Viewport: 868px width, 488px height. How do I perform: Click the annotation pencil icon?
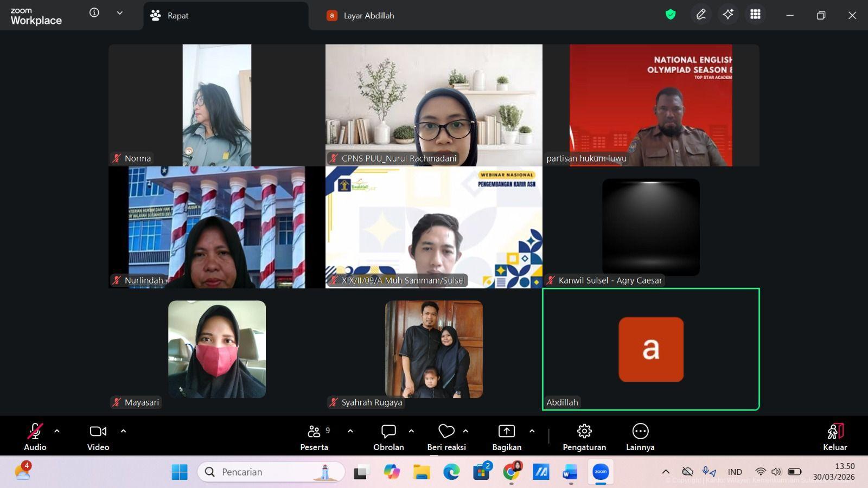click(x=701, y=15)
